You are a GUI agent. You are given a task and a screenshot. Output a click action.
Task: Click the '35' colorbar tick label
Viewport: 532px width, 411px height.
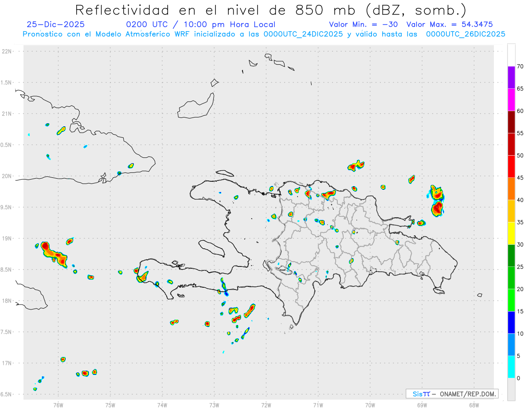click(x=520, y=222)
